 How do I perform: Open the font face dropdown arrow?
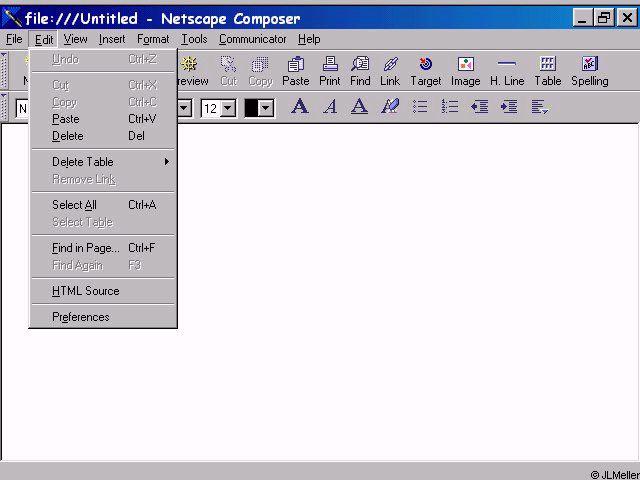click(184, 108)
